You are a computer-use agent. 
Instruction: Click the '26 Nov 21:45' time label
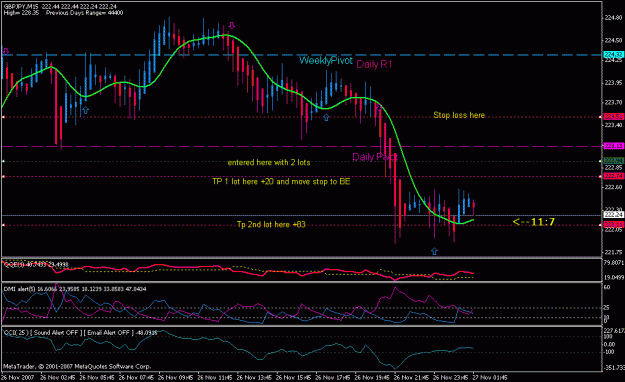tap(411, 377)
